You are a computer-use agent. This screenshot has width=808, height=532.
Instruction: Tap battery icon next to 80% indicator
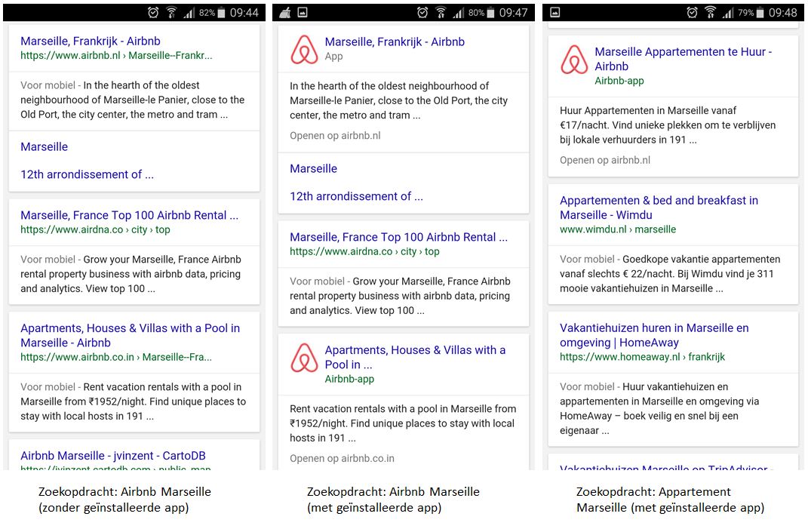click(x=491, y=13)
